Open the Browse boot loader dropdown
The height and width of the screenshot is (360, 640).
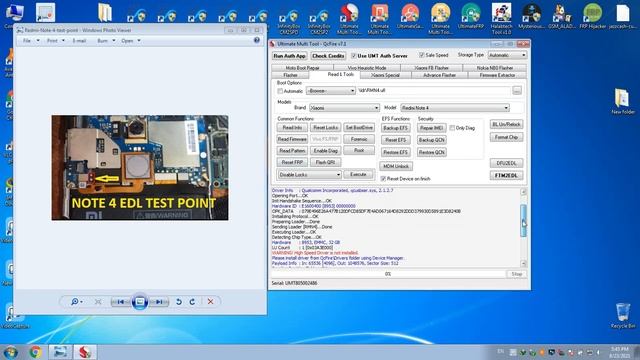331,91
